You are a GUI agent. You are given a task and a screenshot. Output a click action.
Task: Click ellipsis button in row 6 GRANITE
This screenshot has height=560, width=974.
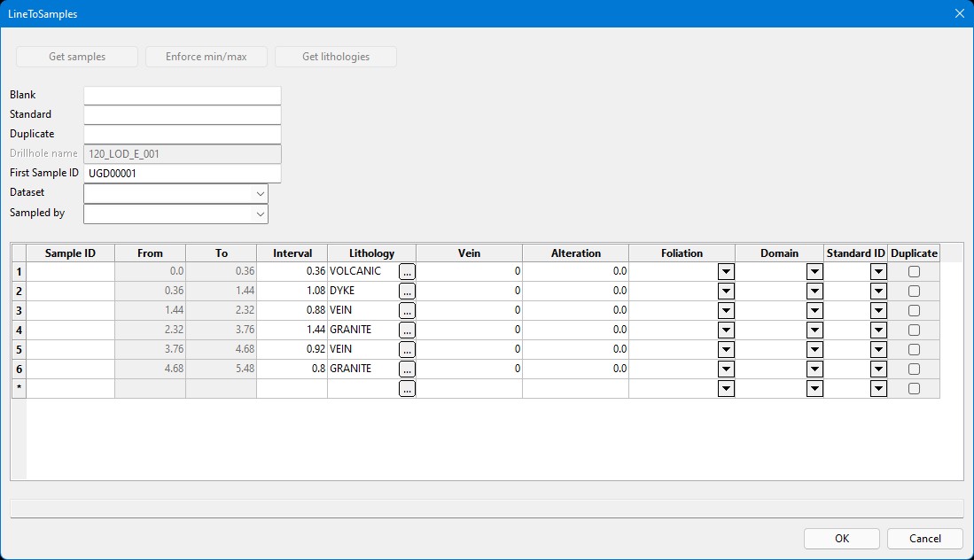point(407,369)
